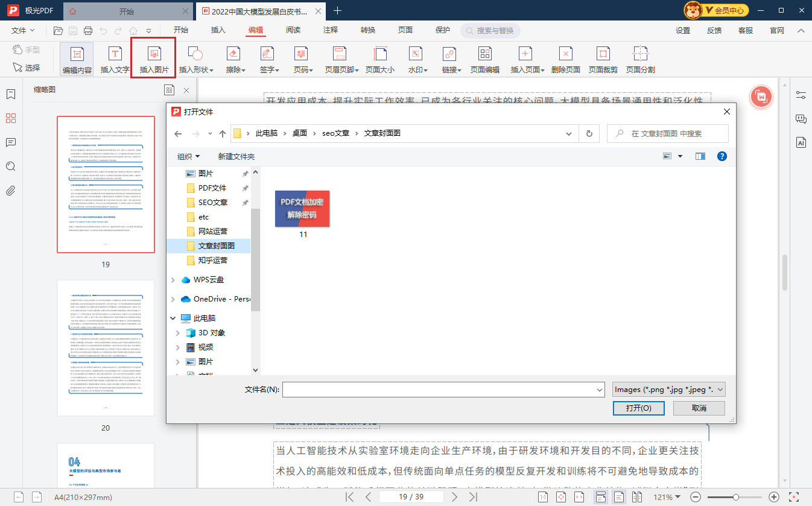Switch to the 注释 annotation ribbon tab
The image size is (812, 506).
tap(331, 30)
